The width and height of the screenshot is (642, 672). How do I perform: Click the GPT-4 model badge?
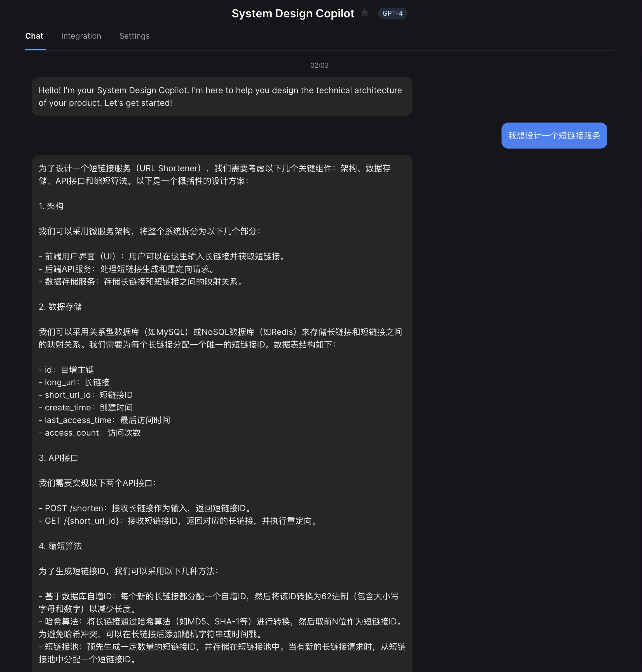[x=392, y=13]
